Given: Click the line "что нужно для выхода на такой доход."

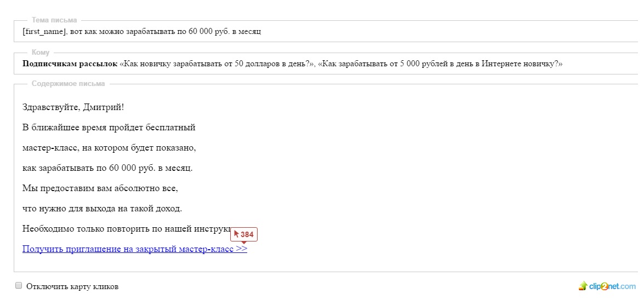Looking at the screenshot, I should click(102, 209).
